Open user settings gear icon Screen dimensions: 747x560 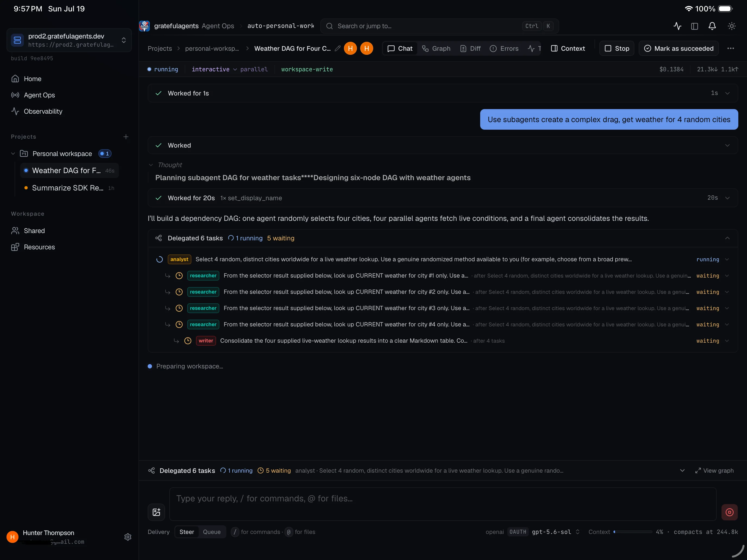coord(128,537)
